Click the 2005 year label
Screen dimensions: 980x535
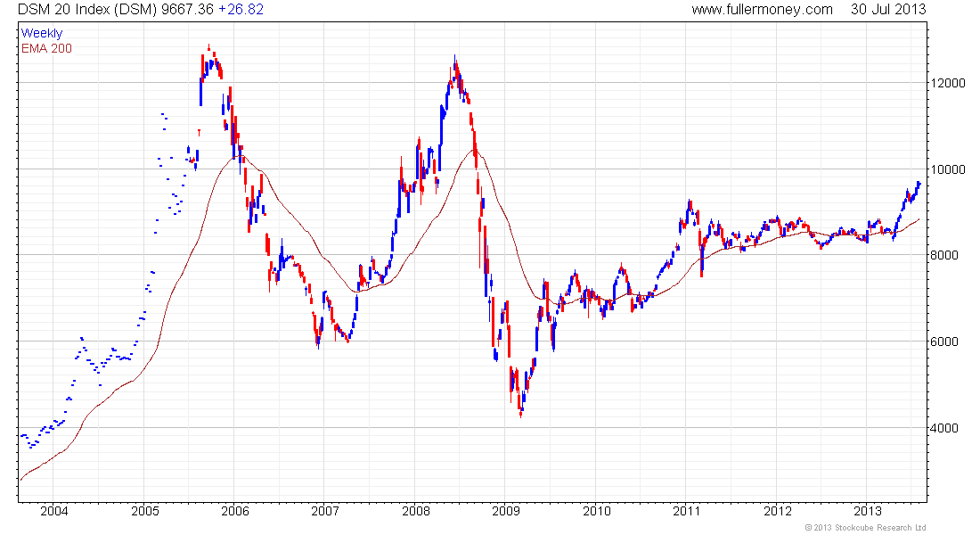pos(145,511)
